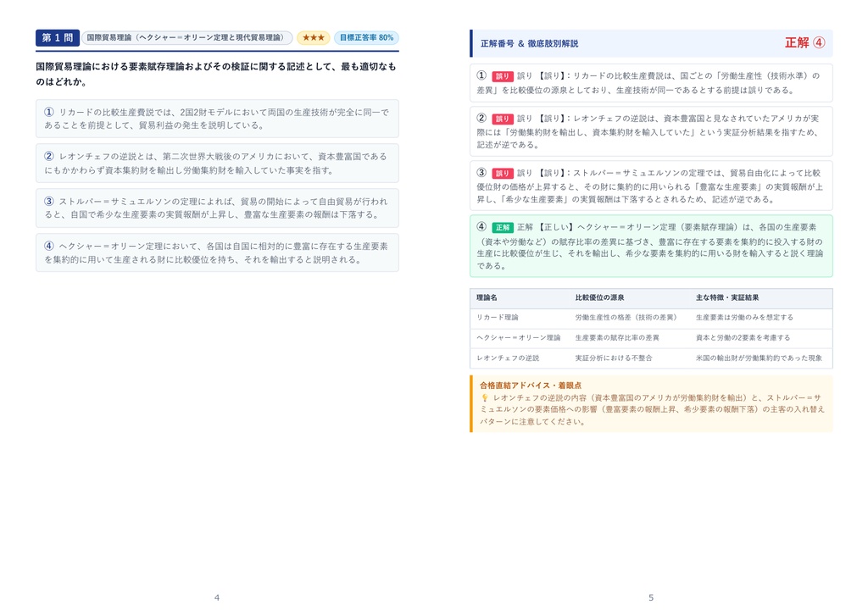Select answer option ④ about ヘクシャー＝オリーン定理
The image size is (868, 616).
[x=217, y=253]
